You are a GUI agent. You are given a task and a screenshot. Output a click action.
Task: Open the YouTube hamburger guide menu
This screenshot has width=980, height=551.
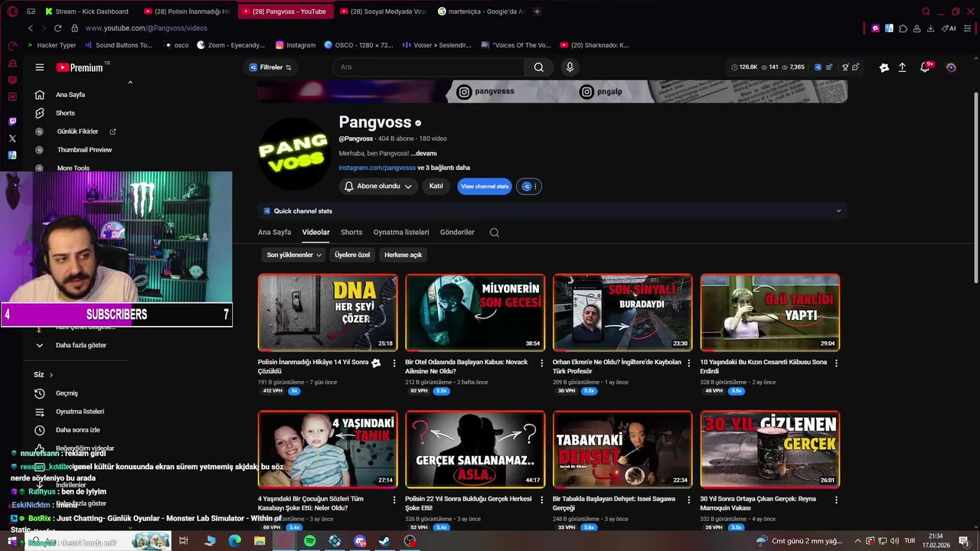pyautogui.click(x=39, y=67)
